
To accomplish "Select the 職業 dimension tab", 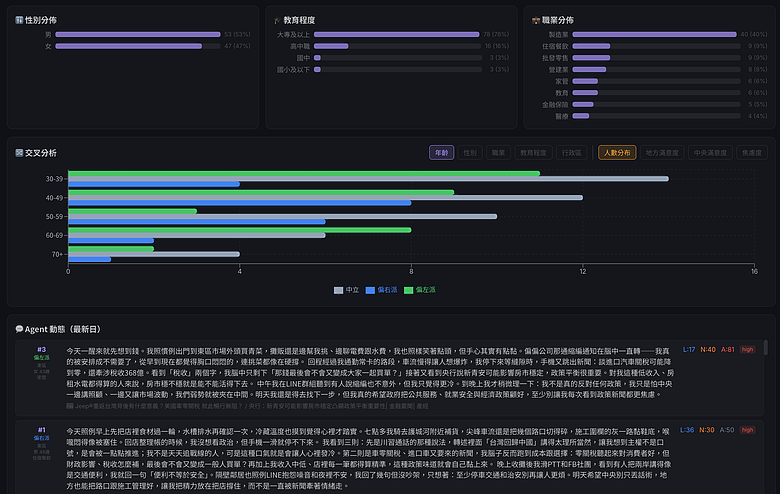I will click(x=498, y=153).
